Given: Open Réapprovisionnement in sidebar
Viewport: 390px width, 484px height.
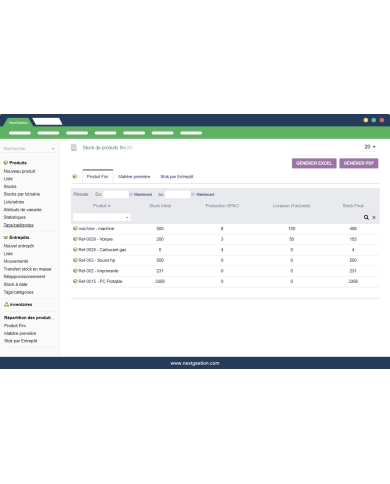Looking at the screenshot, I should coord(24,276).
